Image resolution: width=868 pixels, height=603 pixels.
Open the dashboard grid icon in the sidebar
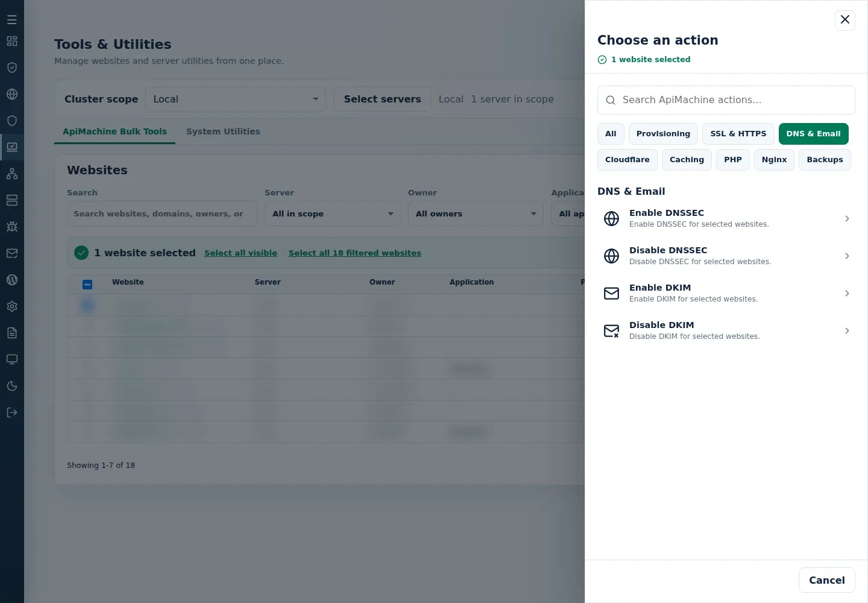point(12,41)
